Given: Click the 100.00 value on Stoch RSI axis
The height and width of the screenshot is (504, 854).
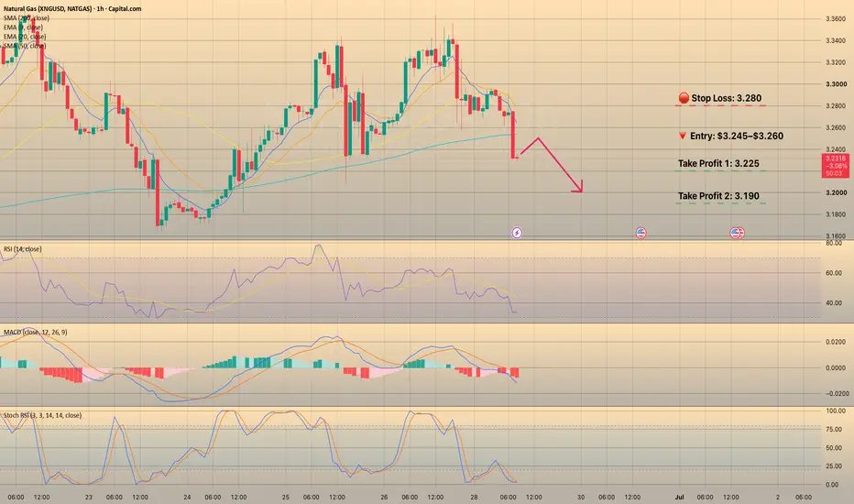Looking at the screenshot, I should (x=836, y=411).
